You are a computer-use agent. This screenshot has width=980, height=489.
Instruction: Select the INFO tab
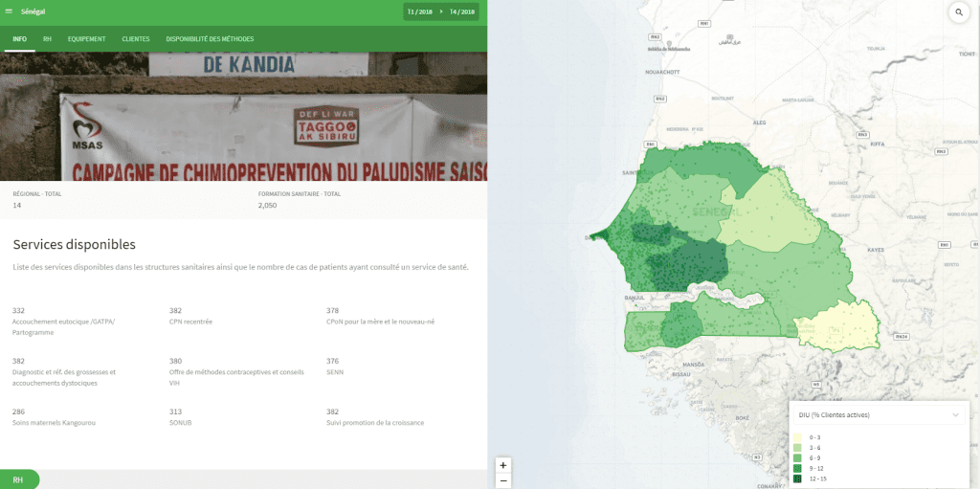coord(19,39)
